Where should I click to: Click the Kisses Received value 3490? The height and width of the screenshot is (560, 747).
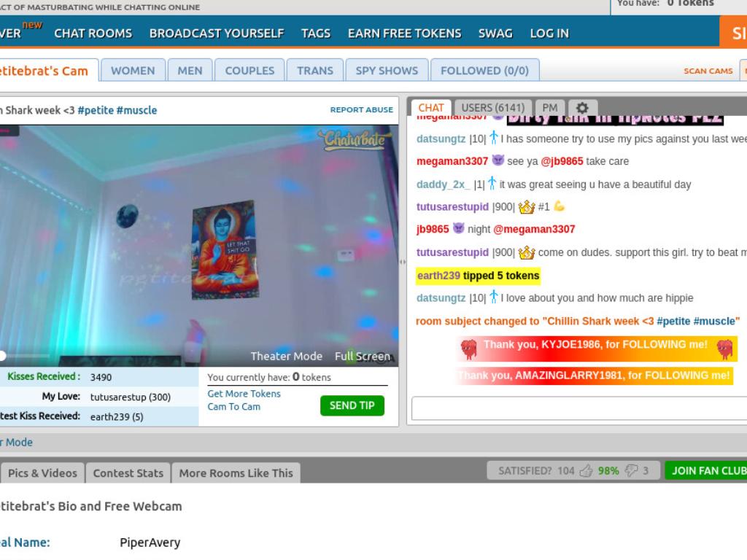click(x=101, y=377)
